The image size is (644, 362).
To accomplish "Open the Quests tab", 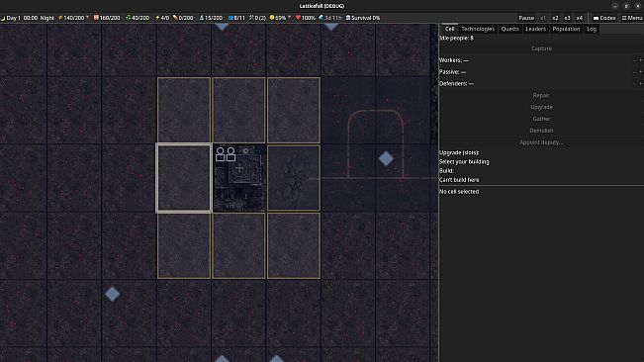I will [x=510, y=29].
